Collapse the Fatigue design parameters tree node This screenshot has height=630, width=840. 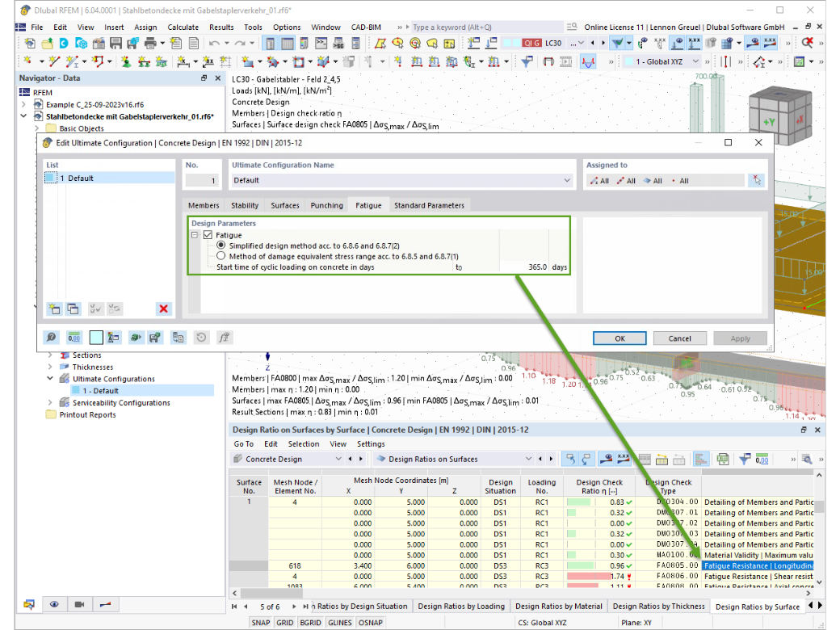(195, 235)
